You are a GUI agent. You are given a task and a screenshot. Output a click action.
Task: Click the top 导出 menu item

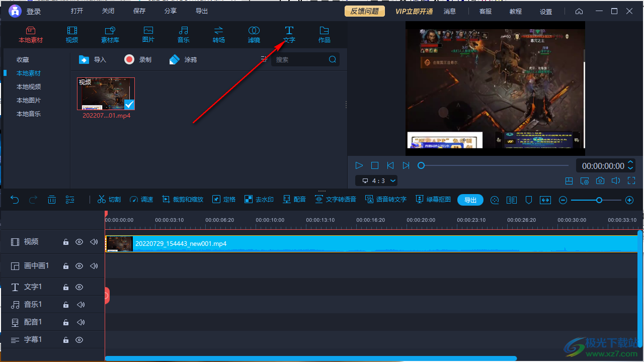click(202, 11)
